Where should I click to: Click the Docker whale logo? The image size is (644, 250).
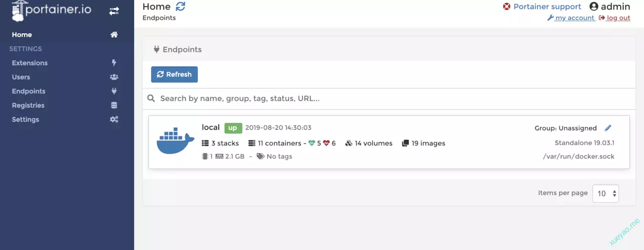pyautogui.click(x=175, y=141)
